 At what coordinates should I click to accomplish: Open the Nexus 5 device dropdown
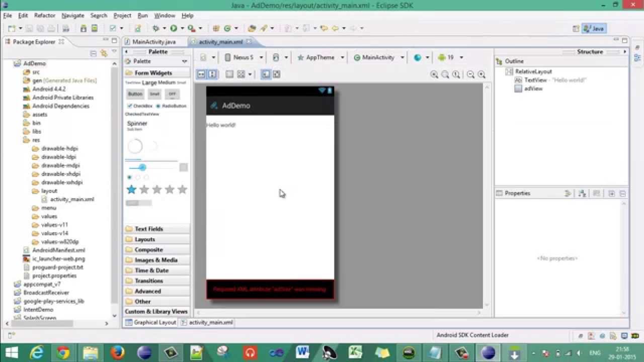(x=244, y=57)
